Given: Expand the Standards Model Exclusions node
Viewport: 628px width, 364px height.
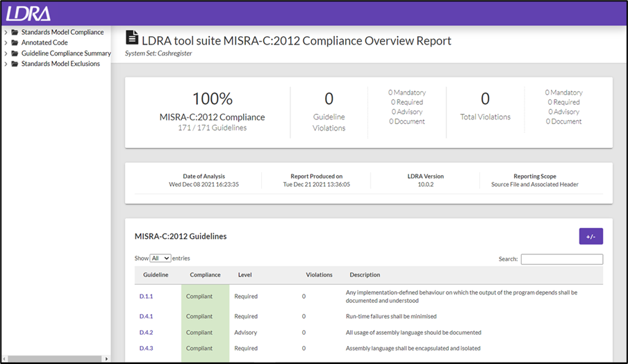Looking at the screenshot, I should pyautogui.click(x=6, y=64).
